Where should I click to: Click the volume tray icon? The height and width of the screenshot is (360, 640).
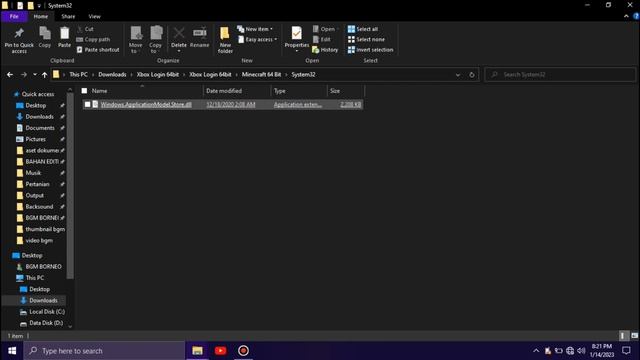pos(581,351)
